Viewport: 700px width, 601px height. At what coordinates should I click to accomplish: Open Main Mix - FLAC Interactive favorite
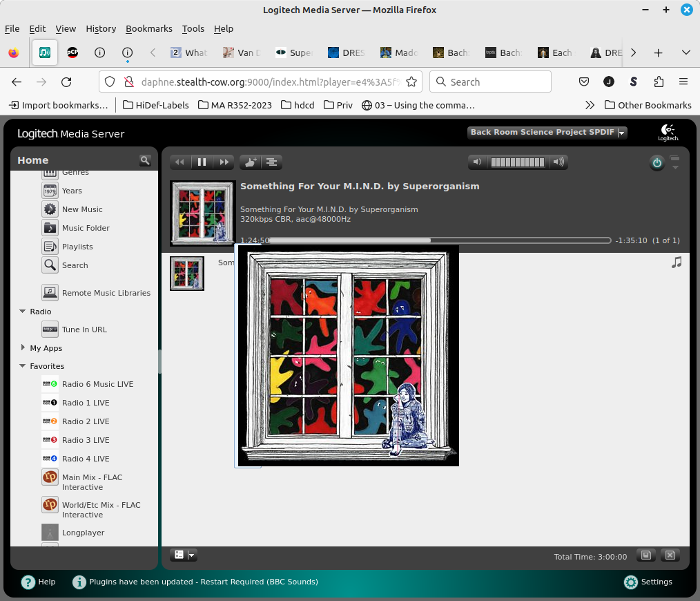coord(92,482)
